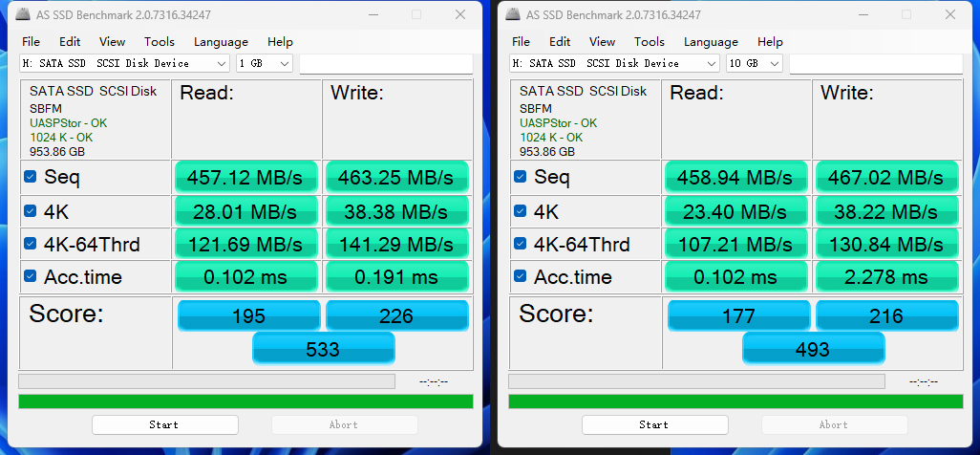Click the green progress bar in left window
The image size is (980, 455).
pos(245,401)
